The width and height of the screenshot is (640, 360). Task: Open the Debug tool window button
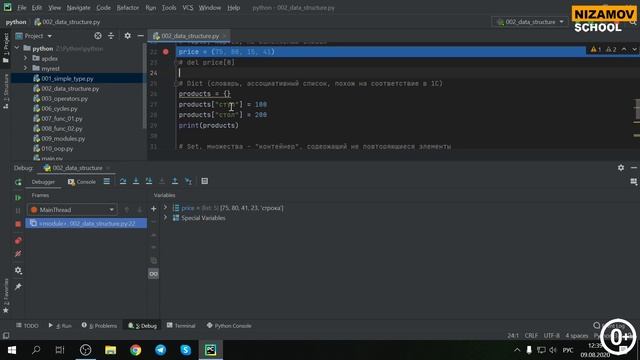(142, 326)
